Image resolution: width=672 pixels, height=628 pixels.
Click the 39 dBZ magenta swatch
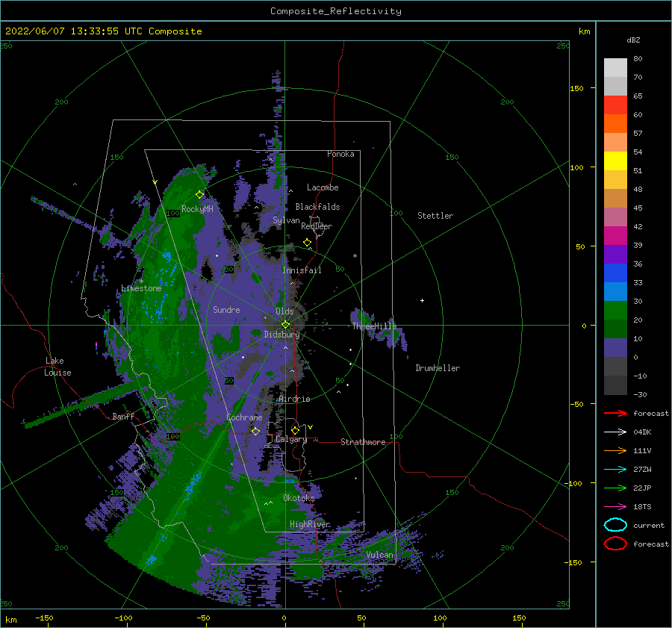615,235
